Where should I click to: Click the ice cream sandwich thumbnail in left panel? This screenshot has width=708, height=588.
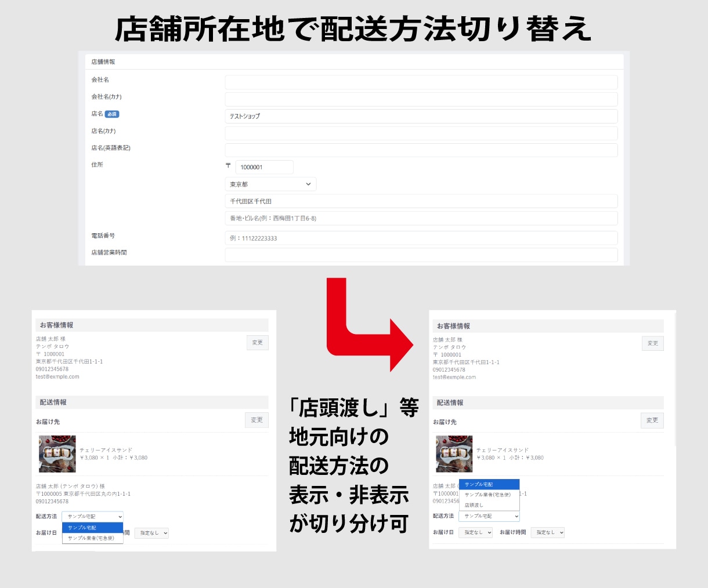tap(57, 454)
